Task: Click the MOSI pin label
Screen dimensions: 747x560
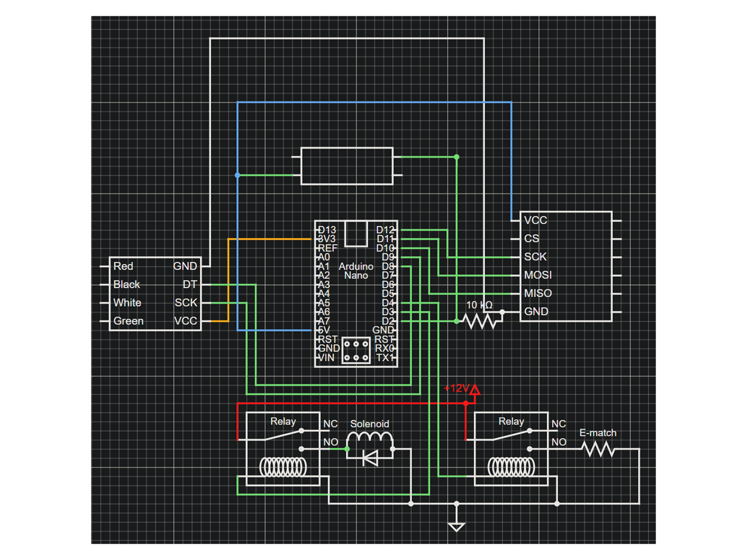Action: pyautogui.click(x=538, y=275)
